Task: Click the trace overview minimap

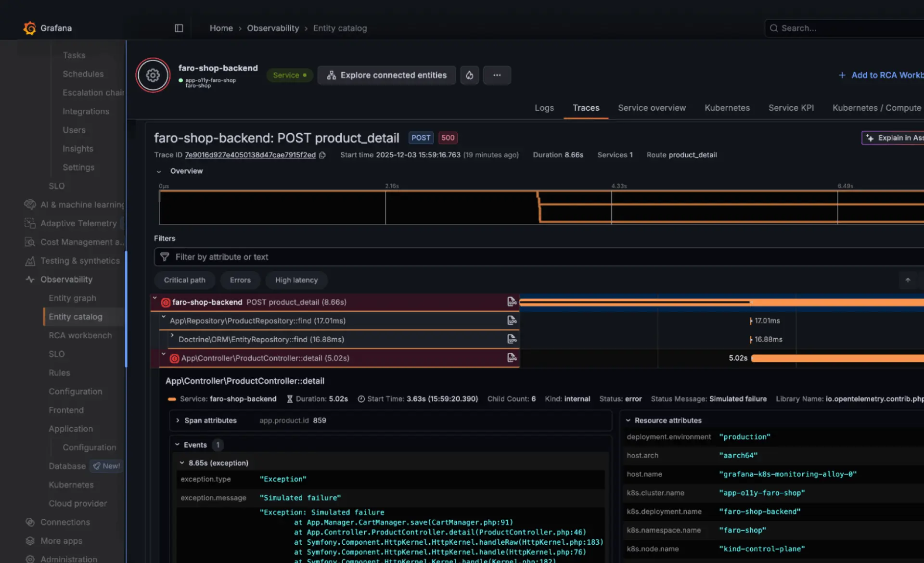Action: pos(541,207)
